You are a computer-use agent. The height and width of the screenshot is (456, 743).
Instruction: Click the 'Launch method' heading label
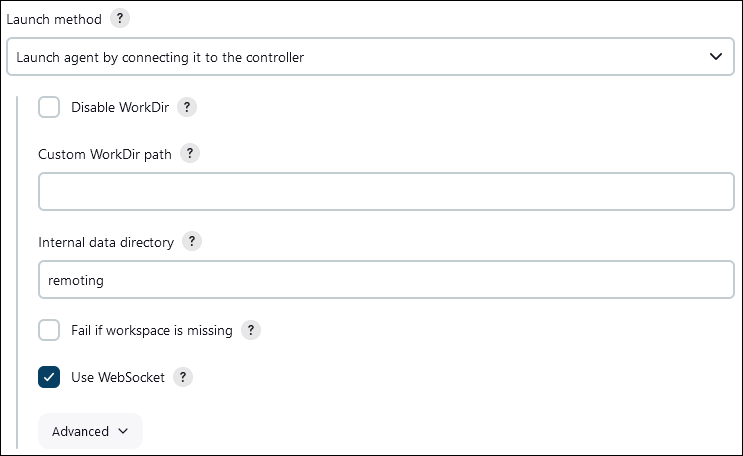pos(54,19)
